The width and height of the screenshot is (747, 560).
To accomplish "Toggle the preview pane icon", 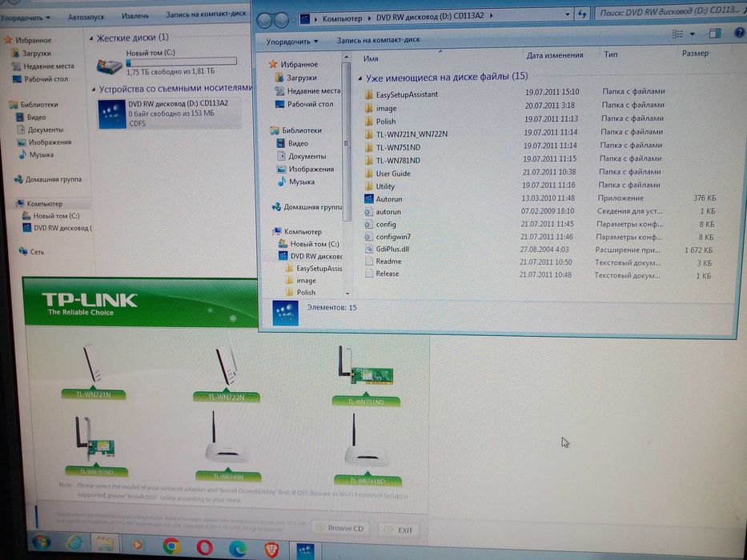I will [x=715, y=33].
